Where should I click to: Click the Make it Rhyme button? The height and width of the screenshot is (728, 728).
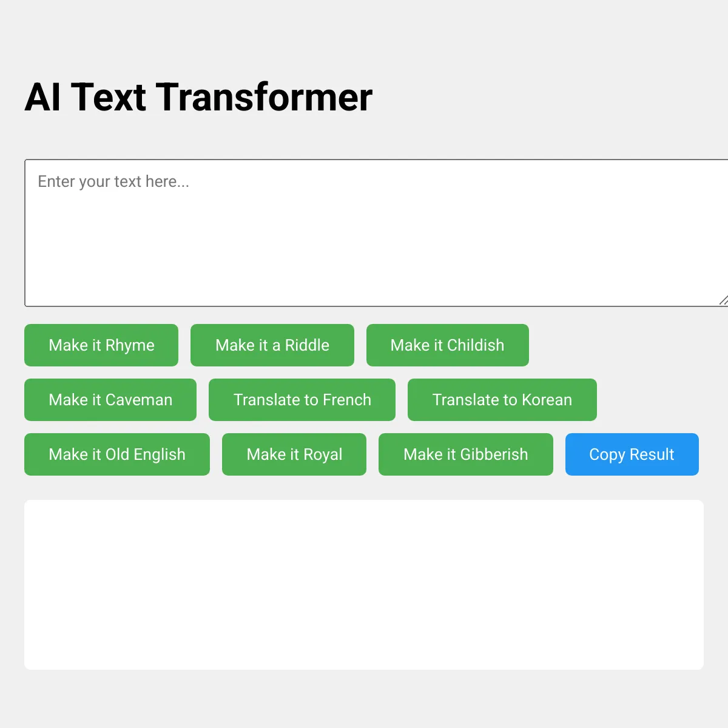[x=101, y=345]
